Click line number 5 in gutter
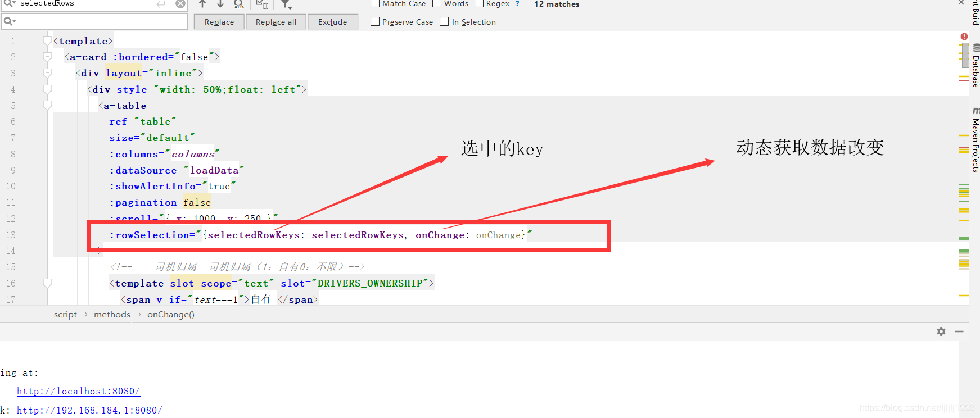 [13, 106]
